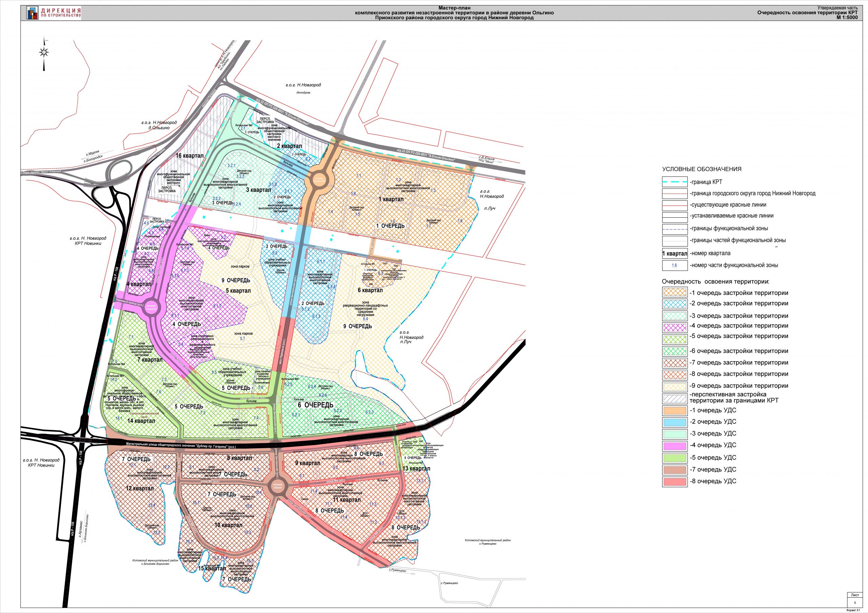Screen dimensions: 868x613
Task: Select the 4 очередь УДС pink swatch
Action: point(674,446)
